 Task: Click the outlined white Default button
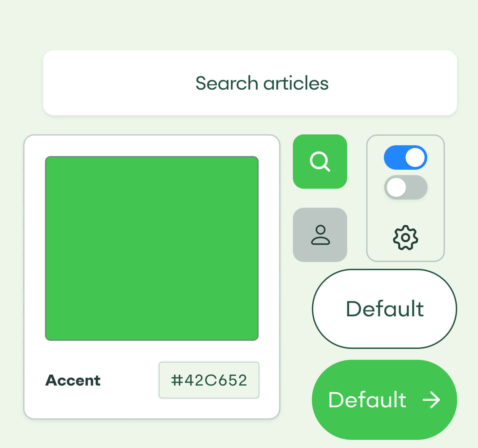(x=384, y=309)
